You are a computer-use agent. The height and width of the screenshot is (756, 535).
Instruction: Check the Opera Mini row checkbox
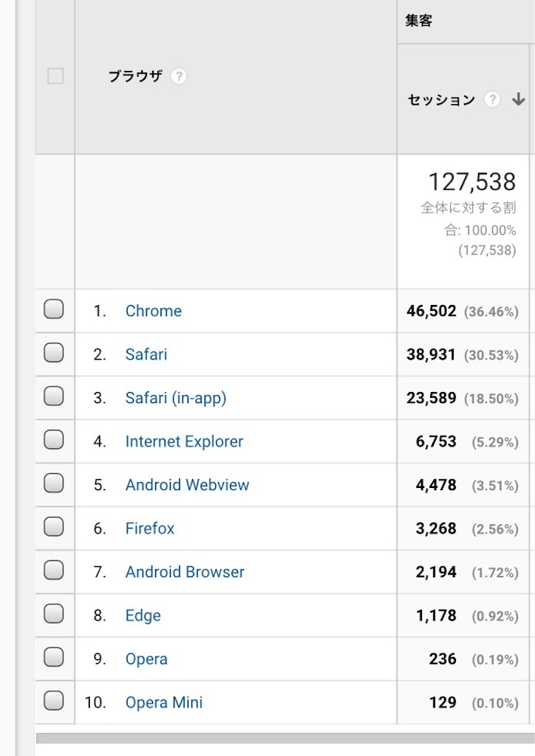(53, 701)
